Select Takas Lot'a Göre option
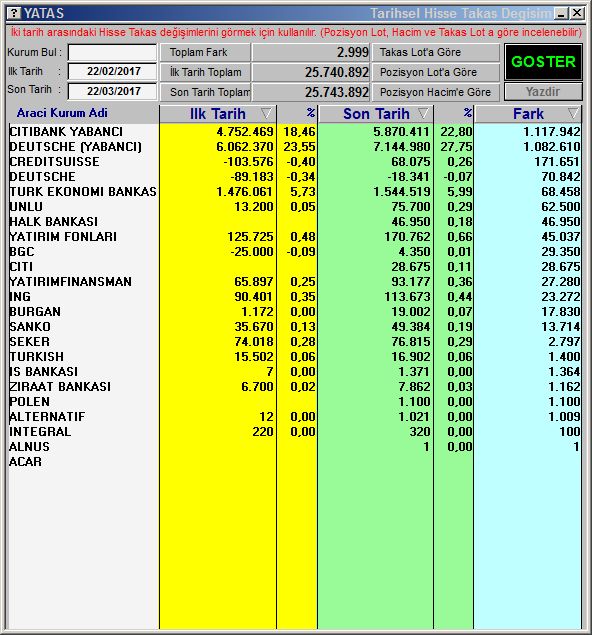592x635 pixels. (436, 52)
